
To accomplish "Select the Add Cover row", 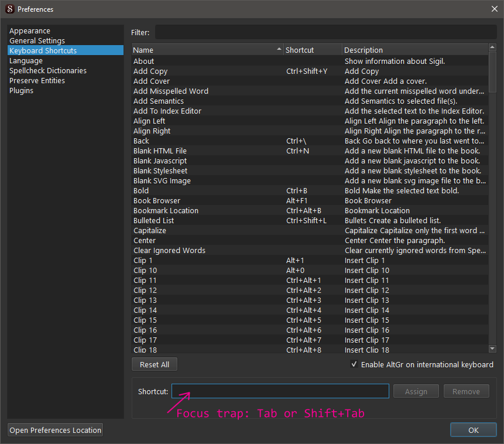I will (x=310, y=81).
